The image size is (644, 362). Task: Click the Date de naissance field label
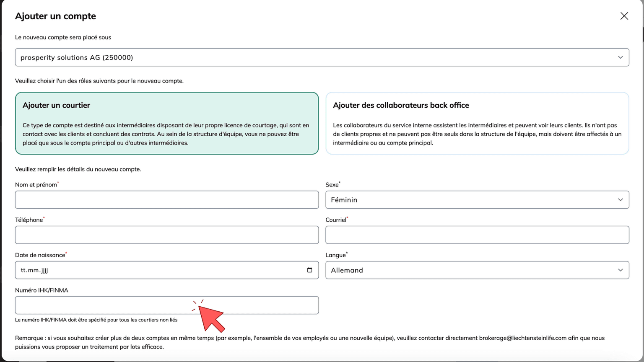pos(40,255)
